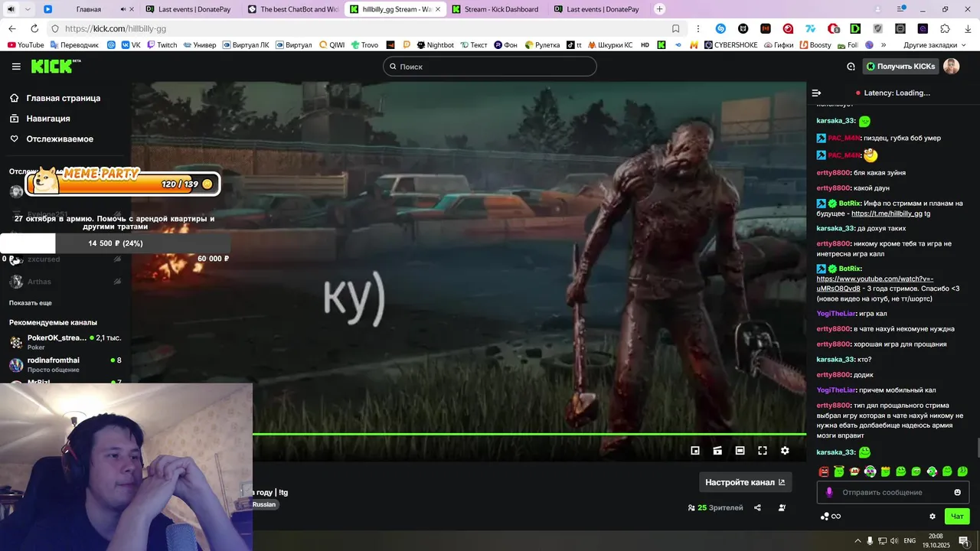Click the chat scrollbar

(x=978, y=447)
